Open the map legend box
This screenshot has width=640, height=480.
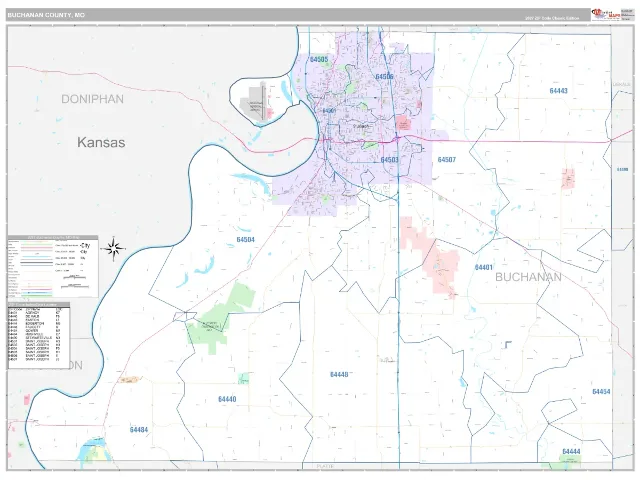(x=53, y=266)
